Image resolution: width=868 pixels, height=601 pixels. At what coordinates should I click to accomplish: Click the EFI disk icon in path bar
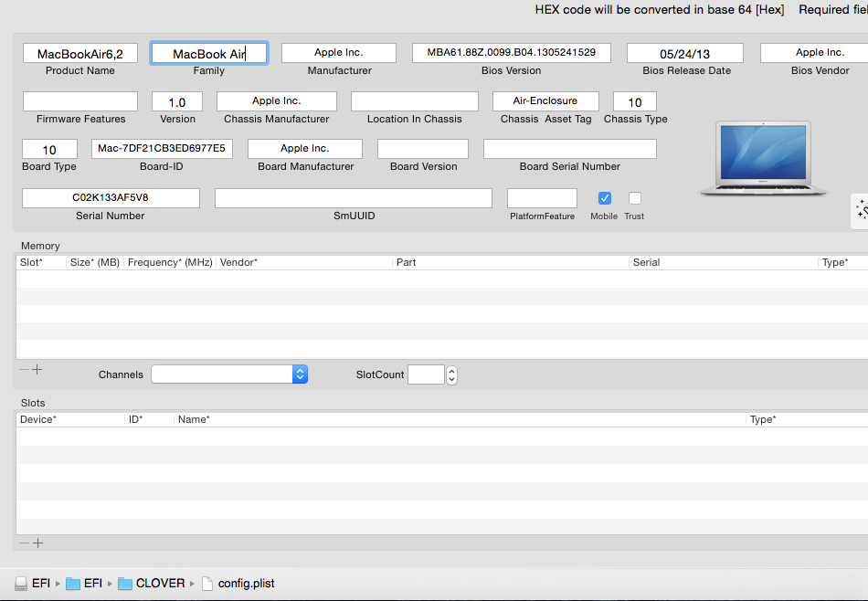pos(22,584)
